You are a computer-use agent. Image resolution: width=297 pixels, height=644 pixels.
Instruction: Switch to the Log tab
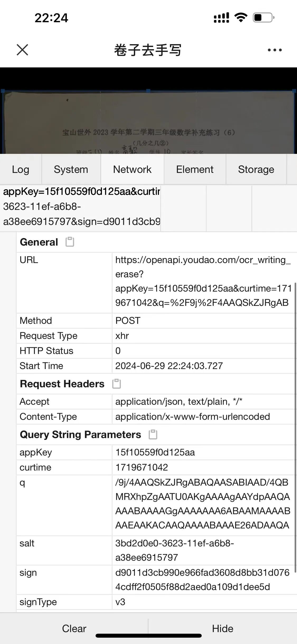coord(21,169)
